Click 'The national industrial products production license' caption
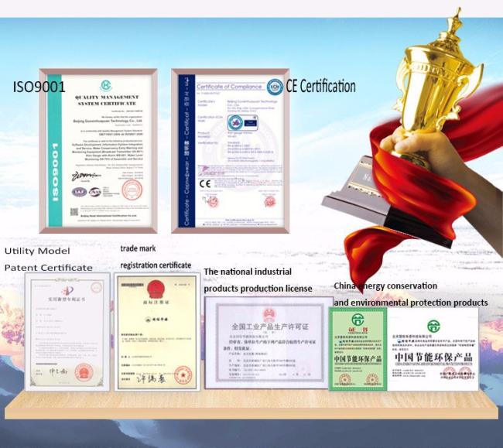Viewport: 503px width, 448px height. tap(258, 280)
